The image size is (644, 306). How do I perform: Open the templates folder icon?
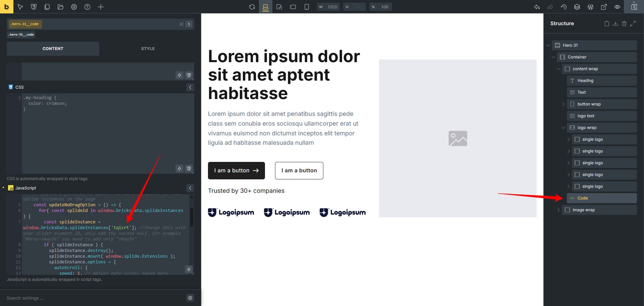coord(60,7)
